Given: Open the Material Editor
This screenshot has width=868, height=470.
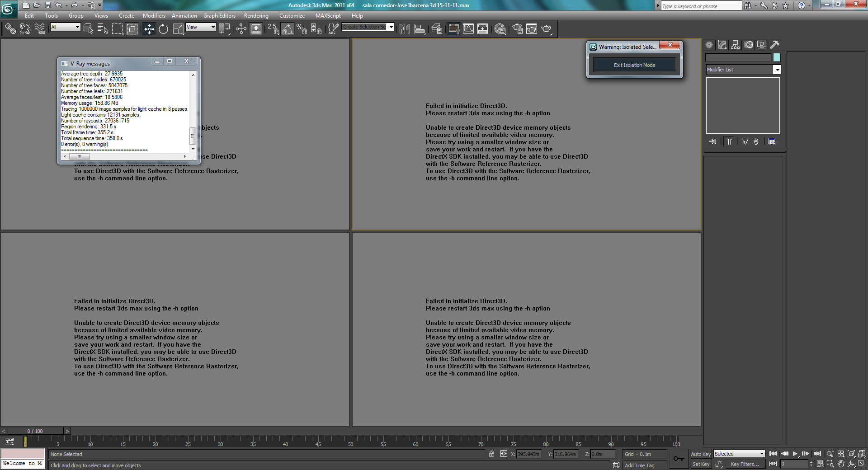Looking at the screenshot, I should pos(500,29).
